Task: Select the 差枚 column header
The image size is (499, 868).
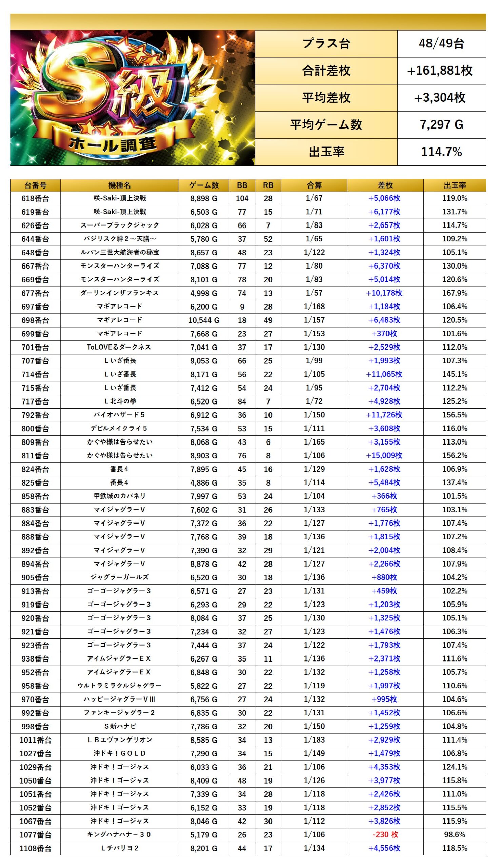Action: point(385,185)
